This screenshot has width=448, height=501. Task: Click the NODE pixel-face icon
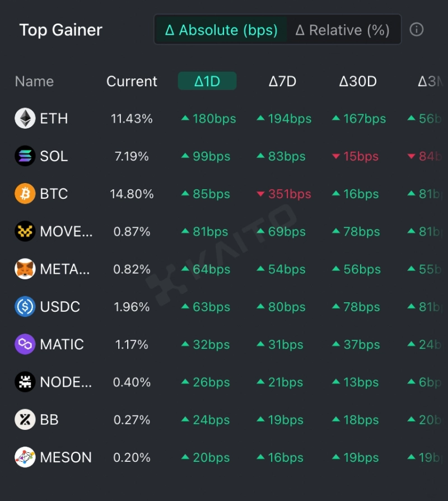(x=25, y=382)
